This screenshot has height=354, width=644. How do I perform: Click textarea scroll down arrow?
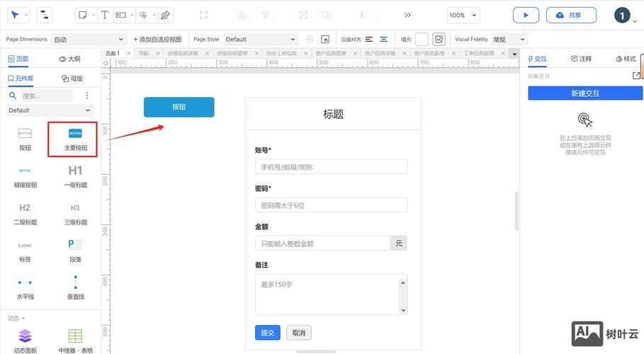(403, 310)
